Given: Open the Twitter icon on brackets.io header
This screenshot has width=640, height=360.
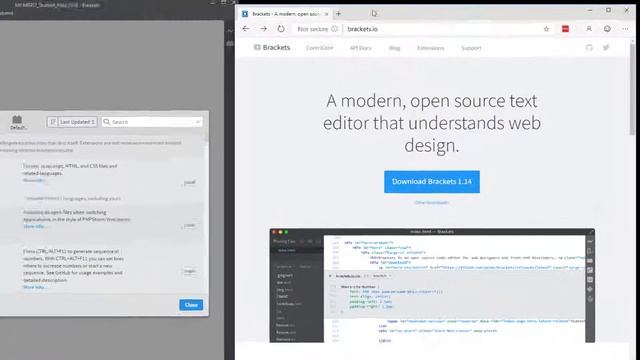Looking at the screenshot, I should pos(606,47).
